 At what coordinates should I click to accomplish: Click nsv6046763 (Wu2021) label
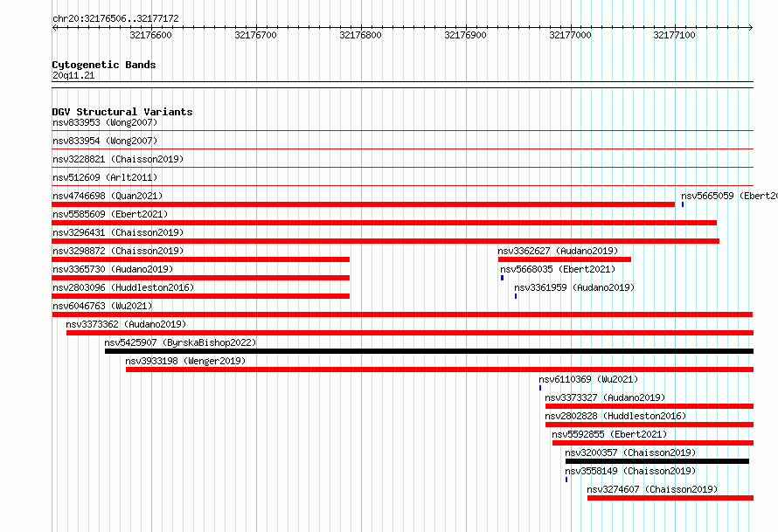coord(102,306)
